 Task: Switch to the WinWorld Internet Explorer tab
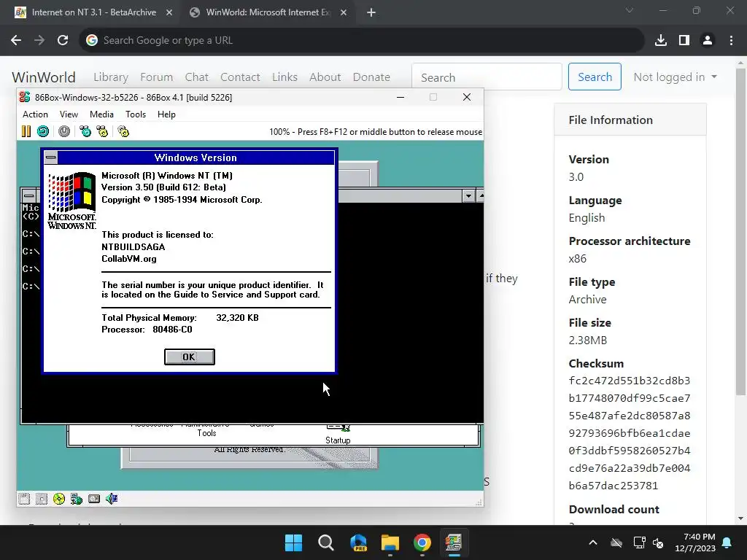pyautogui.click(x=267, y=12)
